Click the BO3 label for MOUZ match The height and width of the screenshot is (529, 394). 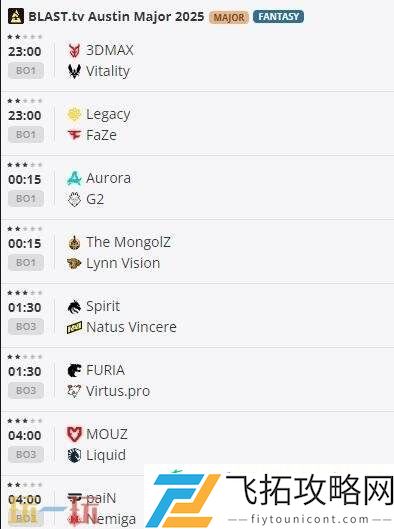coord(26,454)
